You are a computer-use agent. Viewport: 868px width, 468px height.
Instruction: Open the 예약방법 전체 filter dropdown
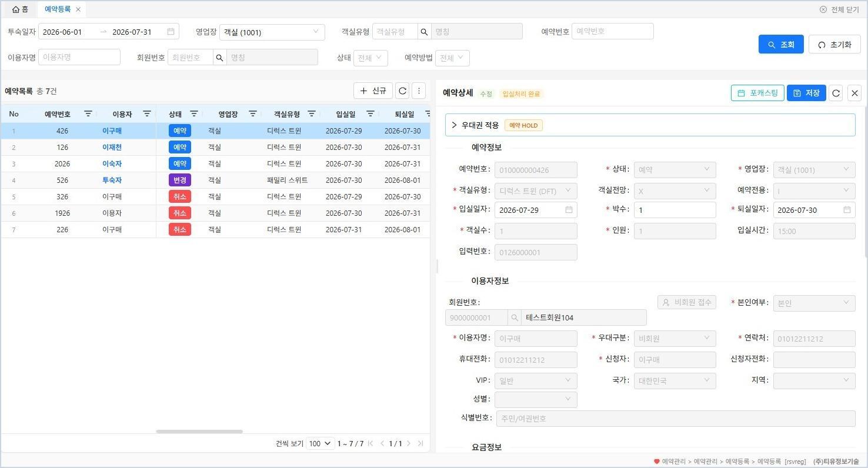452,58
